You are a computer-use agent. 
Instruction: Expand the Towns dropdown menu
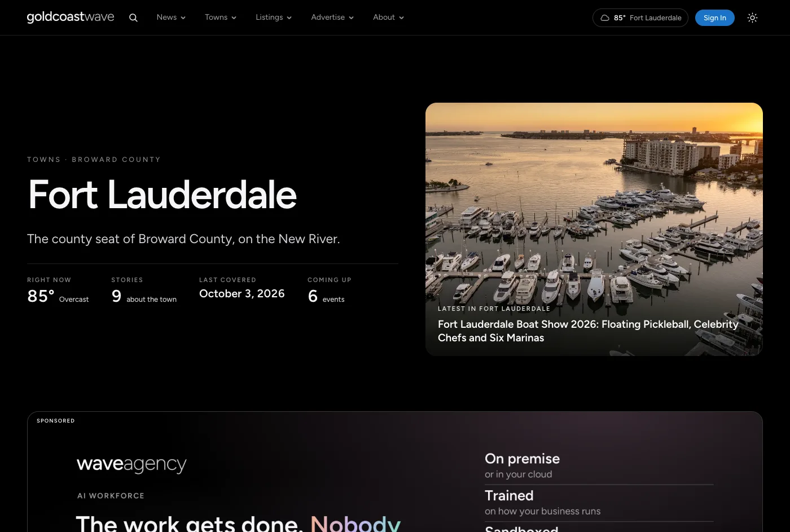pos(221,17)
